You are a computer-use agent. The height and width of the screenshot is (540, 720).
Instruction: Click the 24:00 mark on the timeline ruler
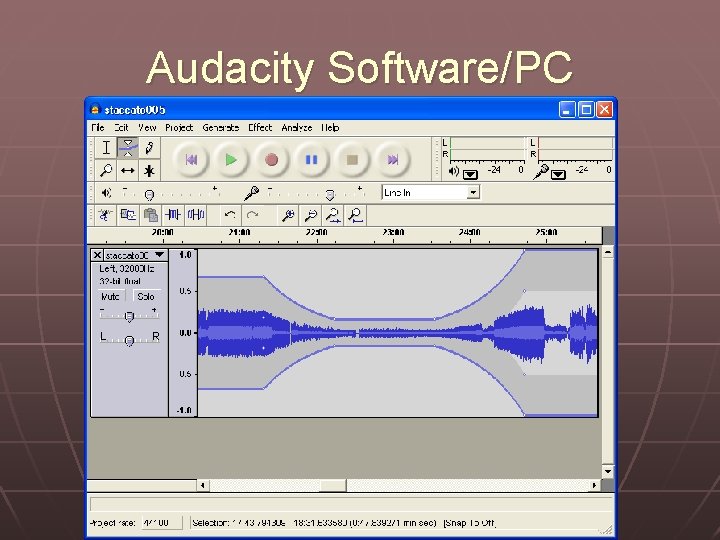coord(469,232)
